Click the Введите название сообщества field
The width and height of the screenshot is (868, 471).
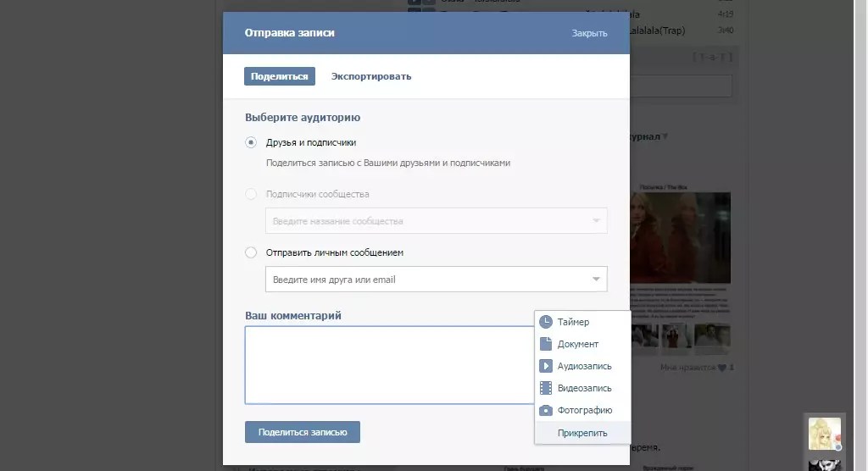(x=437, y=220)
